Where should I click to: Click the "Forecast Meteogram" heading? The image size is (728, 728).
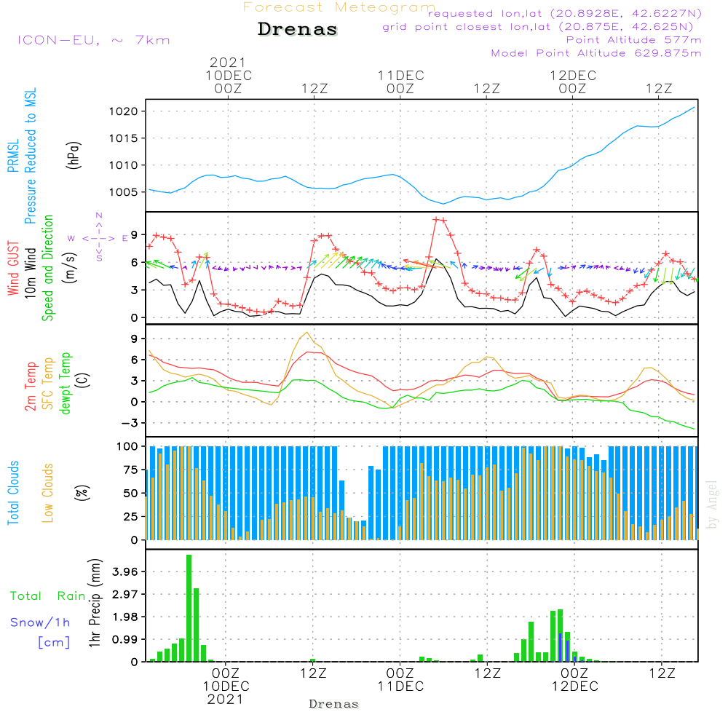click(339, 7)
